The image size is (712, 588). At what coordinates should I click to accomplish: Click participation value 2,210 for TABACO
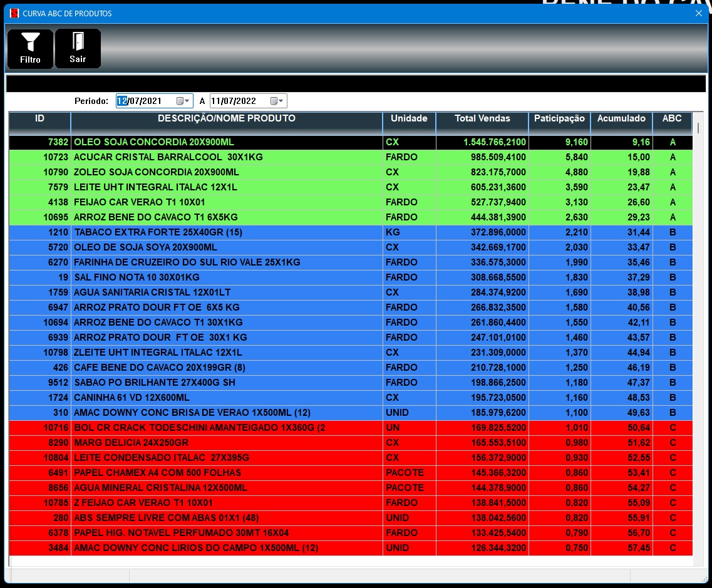pos(577,232)
